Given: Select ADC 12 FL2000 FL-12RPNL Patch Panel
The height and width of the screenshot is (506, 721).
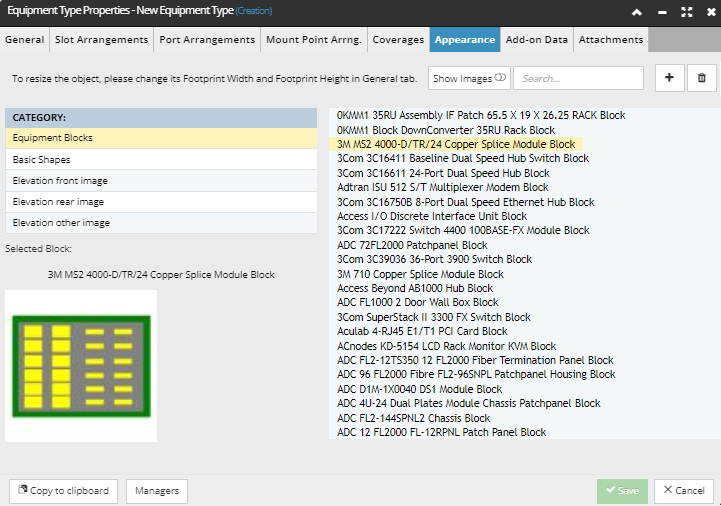Looking at the screenshot, I should [x=441, y=432].
